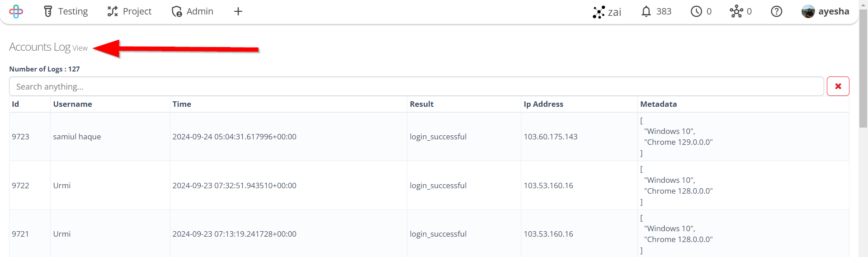Click the zai network icon

tap(599, 12)
